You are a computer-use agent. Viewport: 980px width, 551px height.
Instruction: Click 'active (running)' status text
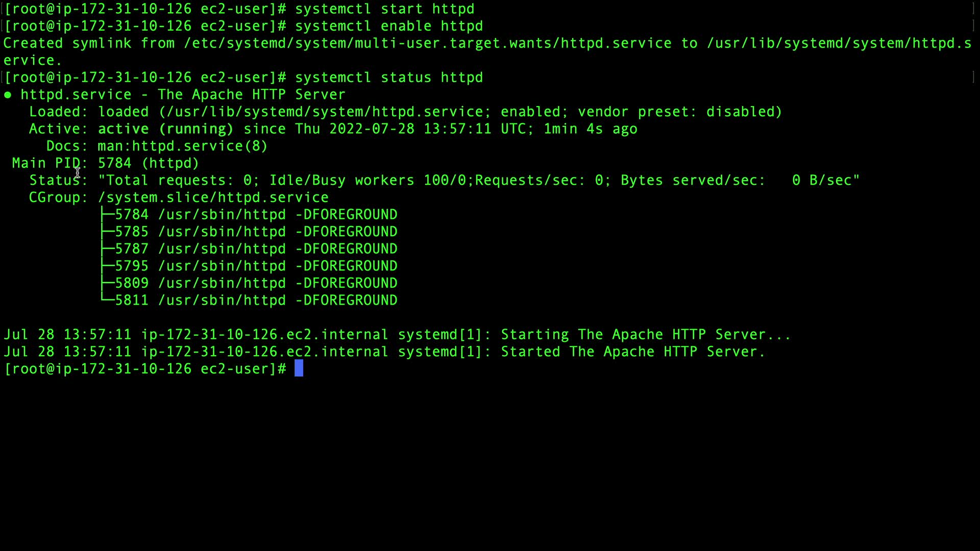[165, 129]
